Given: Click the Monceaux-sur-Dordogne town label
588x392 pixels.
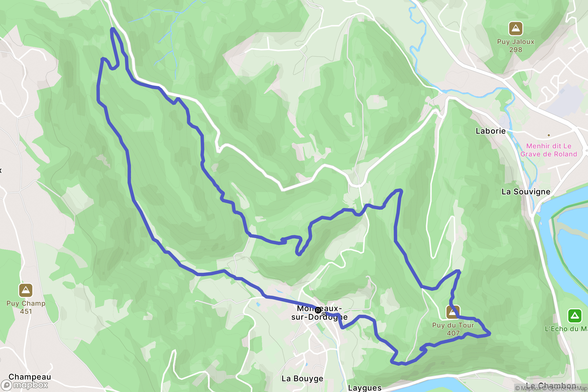Looking at the screenshot, I should (319, 313).
